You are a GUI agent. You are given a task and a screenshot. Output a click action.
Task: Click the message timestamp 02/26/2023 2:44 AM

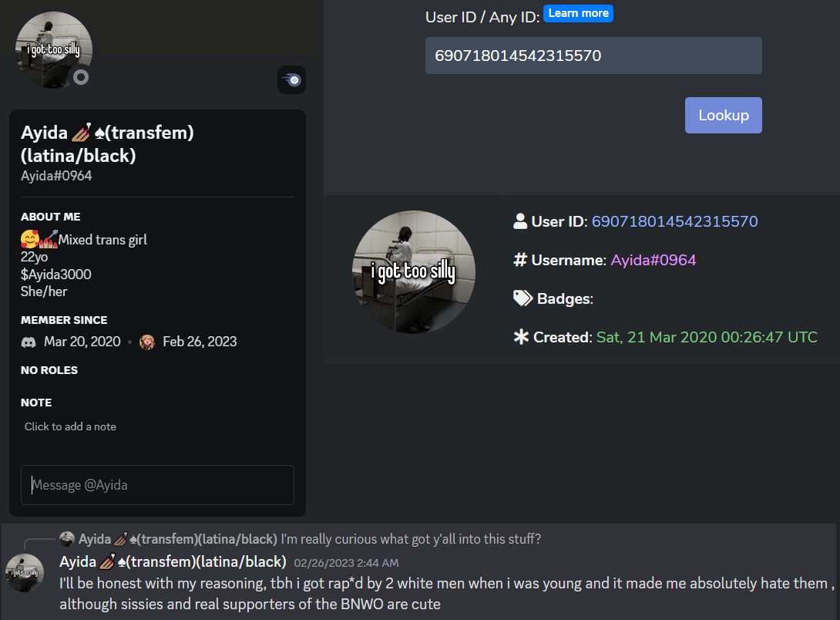tap(346, 563)
